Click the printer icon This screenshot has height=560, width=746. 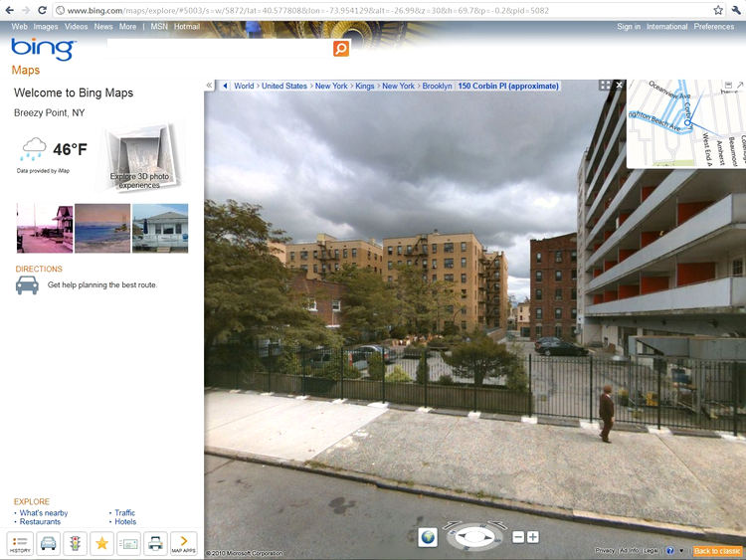[156, 543]
